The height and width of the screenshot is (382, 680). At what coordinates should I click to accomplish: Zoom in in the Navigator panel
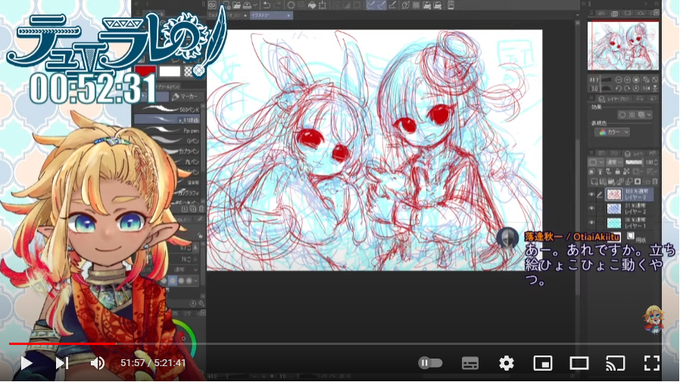[x=628, y=80]
